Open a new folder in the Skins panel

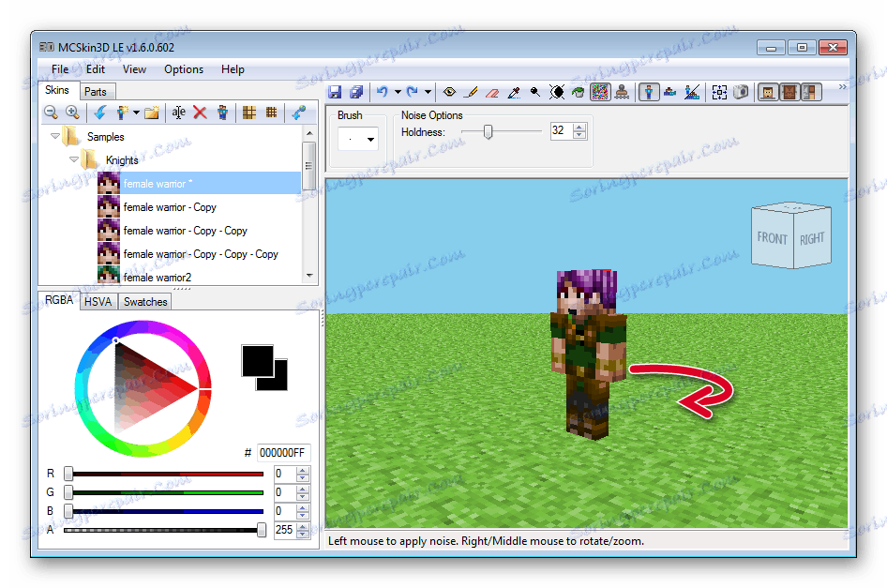[x=152, y=113]
